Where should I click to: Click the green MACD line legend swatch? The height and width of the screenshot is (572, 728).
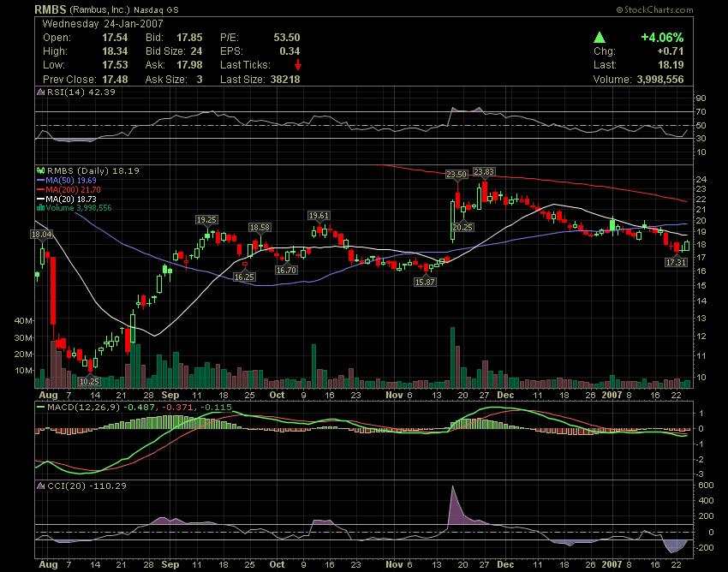(41, 408)
